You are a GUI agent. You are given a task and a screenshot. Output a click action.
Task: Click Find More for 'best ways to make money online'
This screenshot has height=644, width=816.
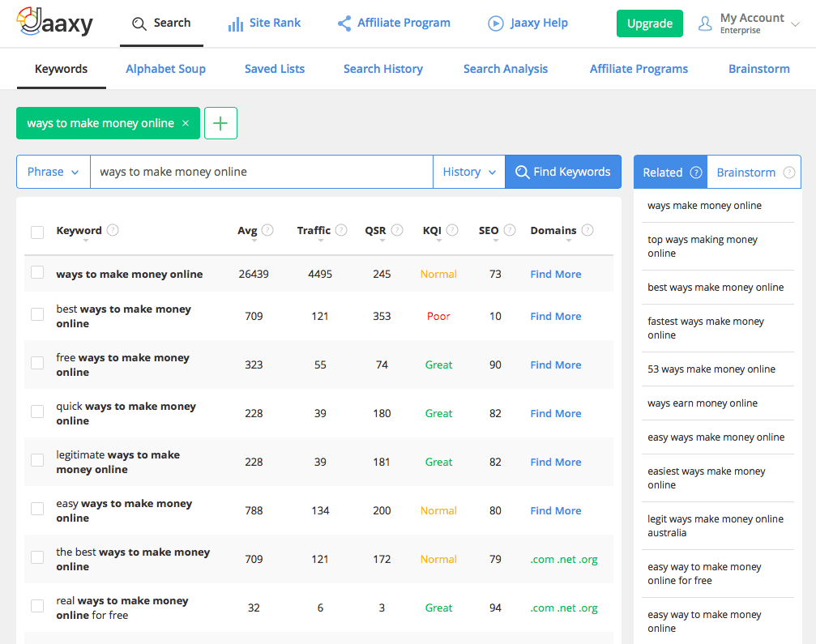[x=556, y=316]
